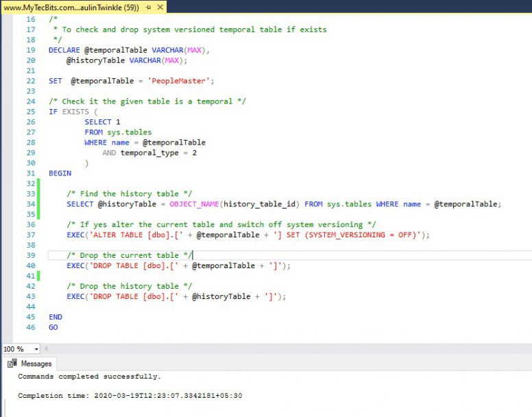
Task: Click SYSTEM_VERSIONING = OFF text
Action: pos(362,235)
